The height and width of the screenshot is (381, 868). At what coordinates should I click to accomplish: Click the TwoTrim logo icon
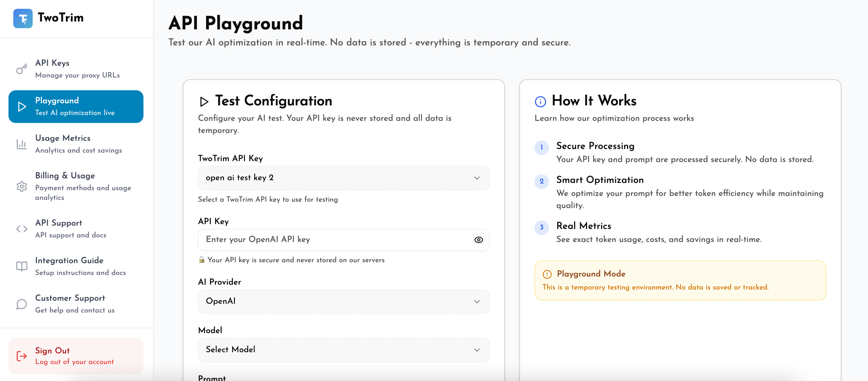pos(23,18)
